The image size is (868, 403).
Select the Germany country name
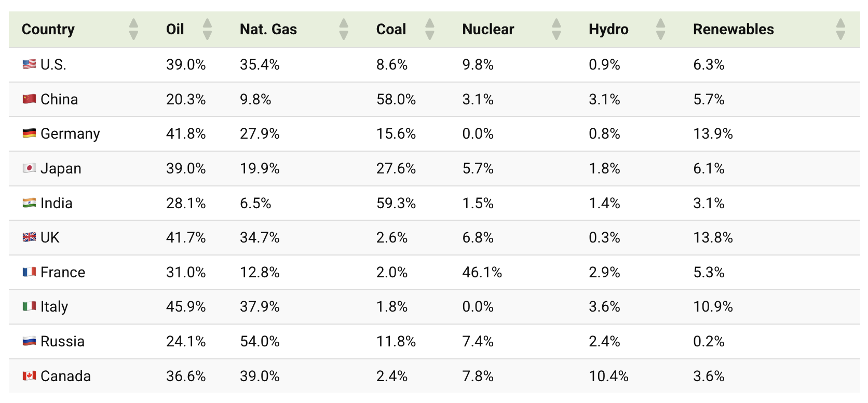(70, 134)
